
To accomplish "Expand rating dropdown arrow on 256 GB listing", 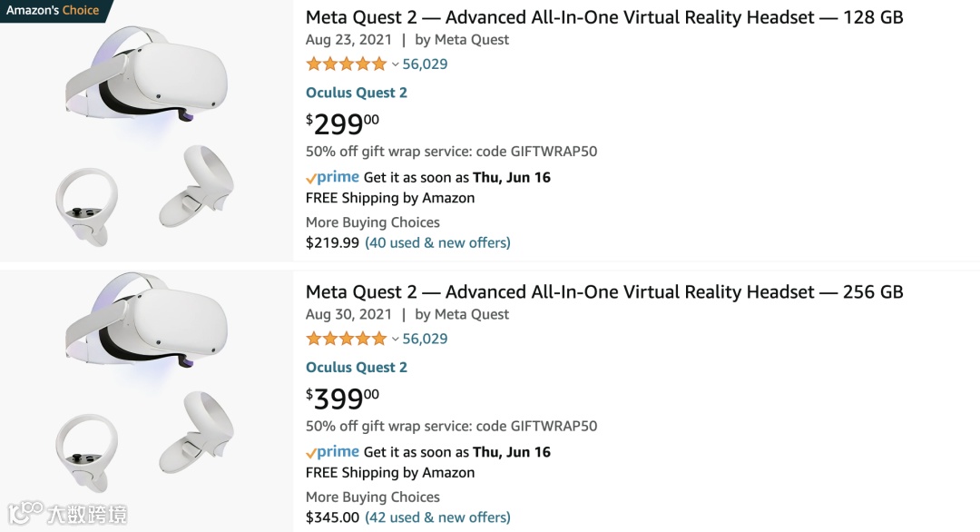I will [395, 340].
